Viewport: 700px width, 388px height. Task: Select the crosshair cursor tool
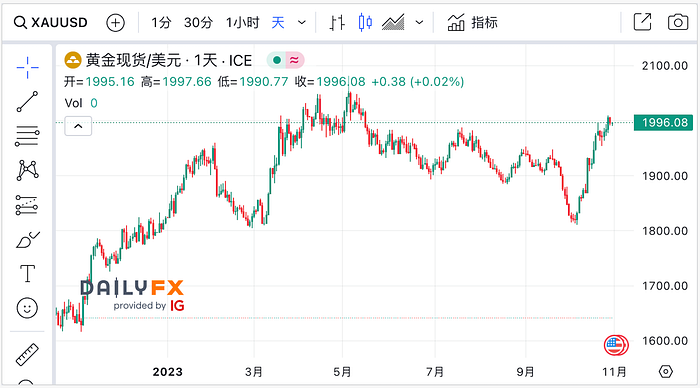coord(27,67)
